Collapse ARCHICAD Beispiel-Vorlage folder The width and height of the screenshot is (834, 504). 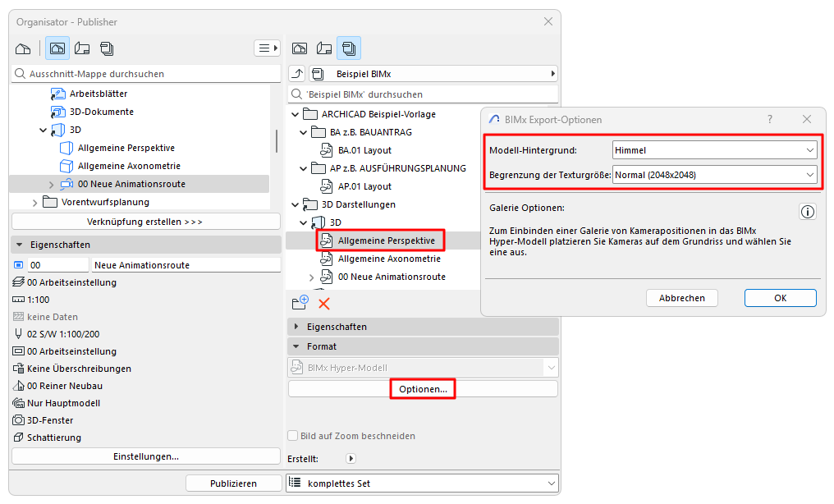click(x=296, y=114)
